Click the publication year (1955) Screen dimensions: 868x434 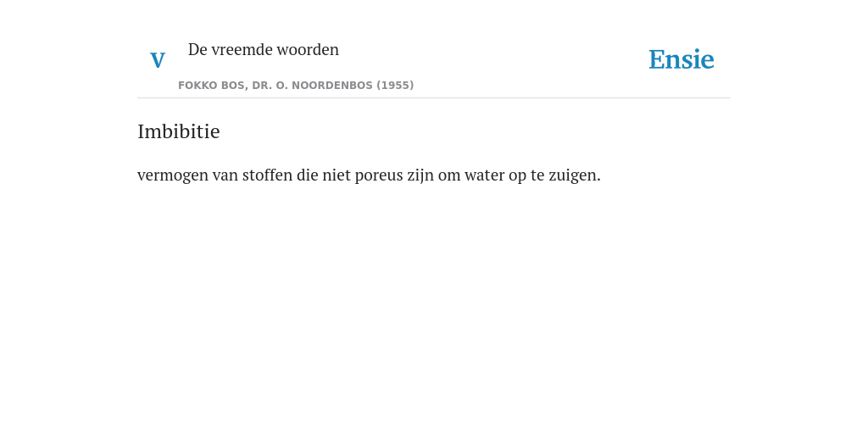[x=395, y=86]
